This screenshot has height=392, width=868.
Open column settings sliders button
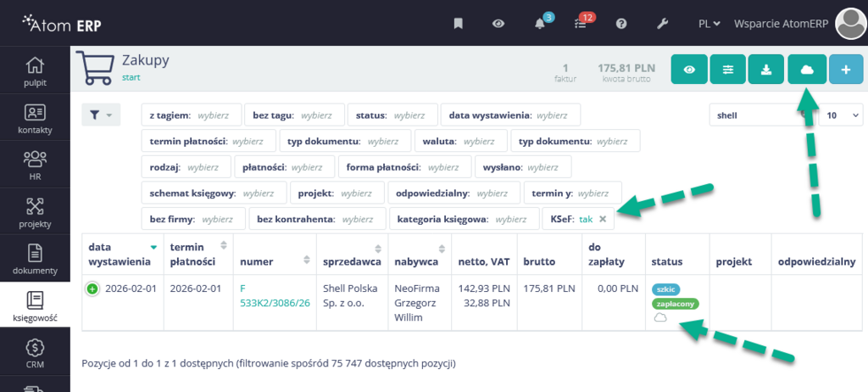point(727,70)
